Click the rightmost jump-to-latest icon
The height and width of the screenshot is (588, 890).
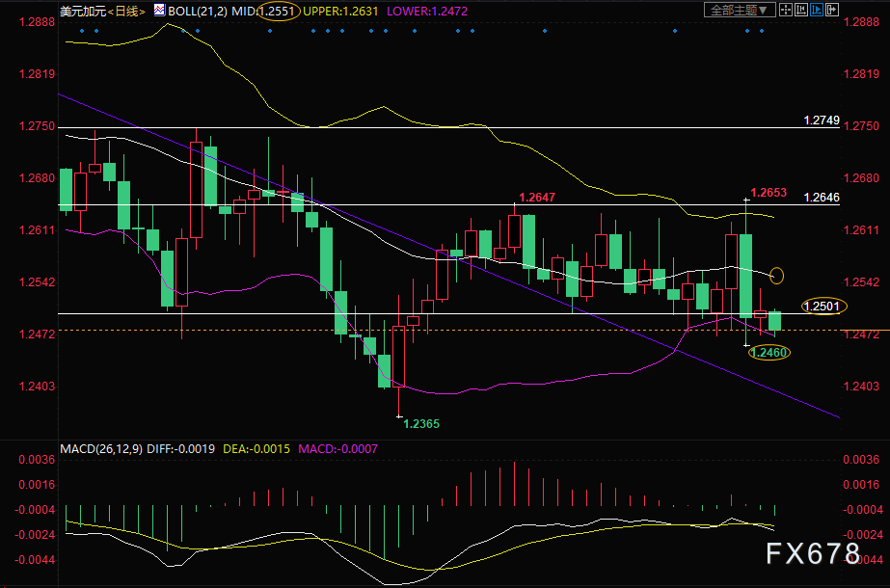(x=830, y=11)
